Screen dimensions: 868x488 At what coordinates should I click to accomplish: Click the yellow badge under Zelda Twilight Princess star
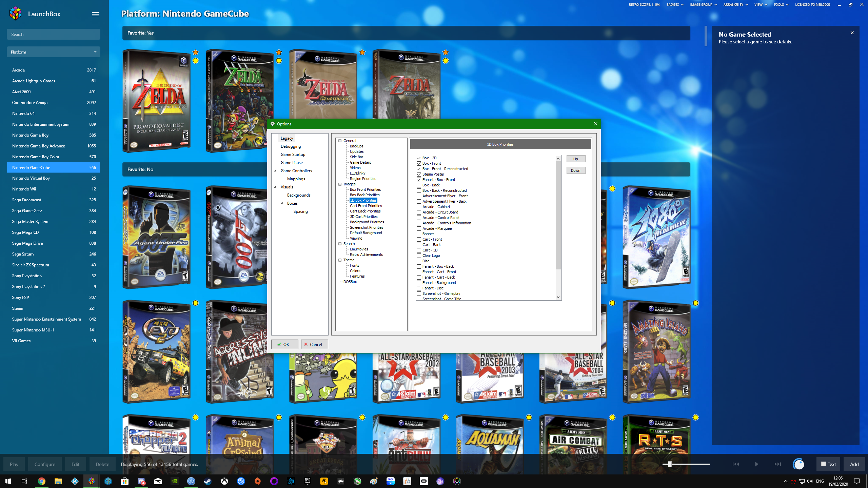click(x=446, y=61)
